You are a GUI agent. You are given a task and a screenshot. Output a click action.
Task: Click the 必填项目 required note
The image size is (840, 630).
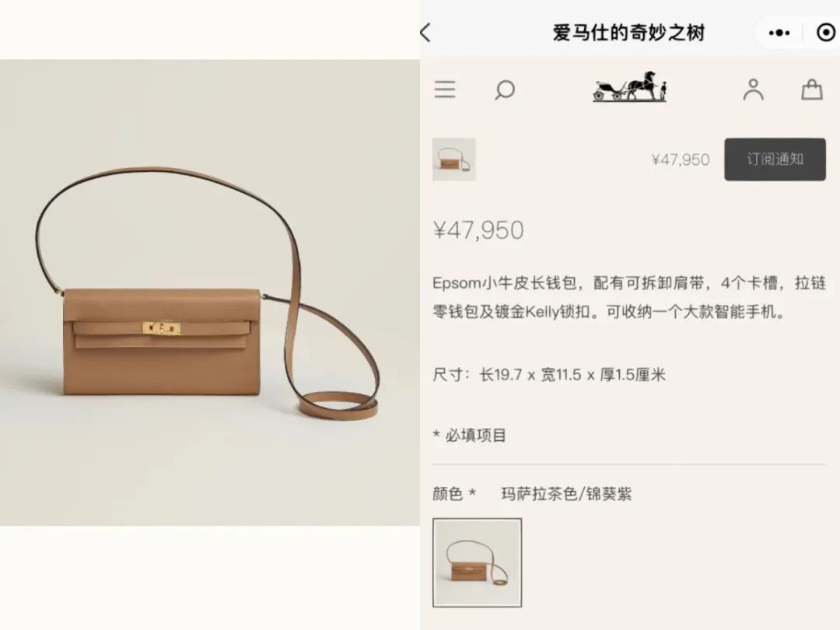[469, 435]
